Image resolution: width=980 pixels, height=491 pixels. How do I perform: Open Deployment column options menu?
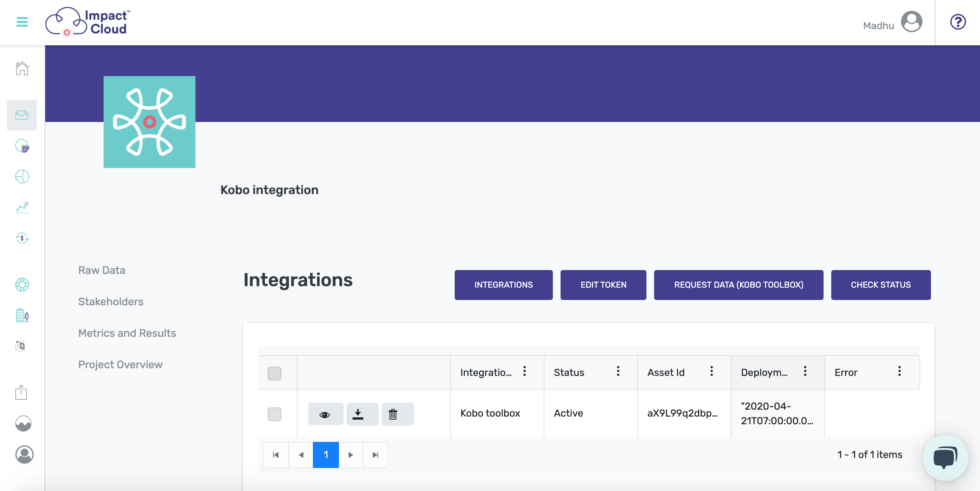(x=805, y=371)
